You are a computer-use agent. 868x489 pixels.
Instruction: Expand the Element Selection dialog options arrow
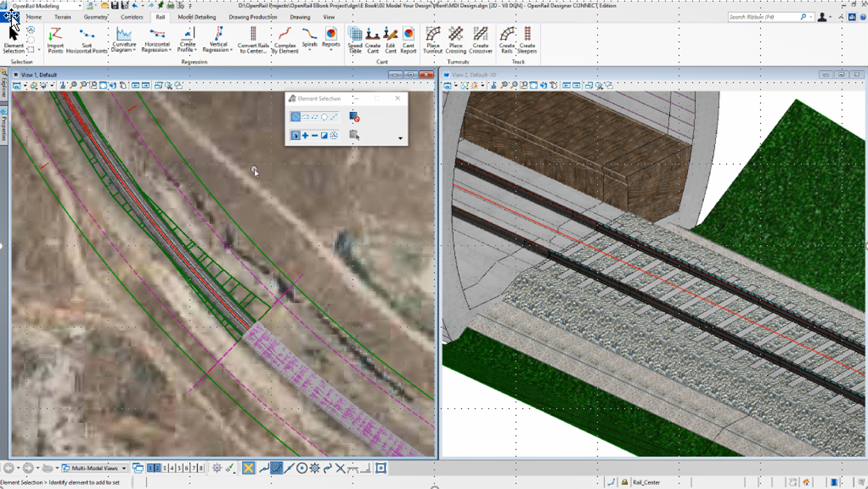pyautogui.click(x=400, y=138)
